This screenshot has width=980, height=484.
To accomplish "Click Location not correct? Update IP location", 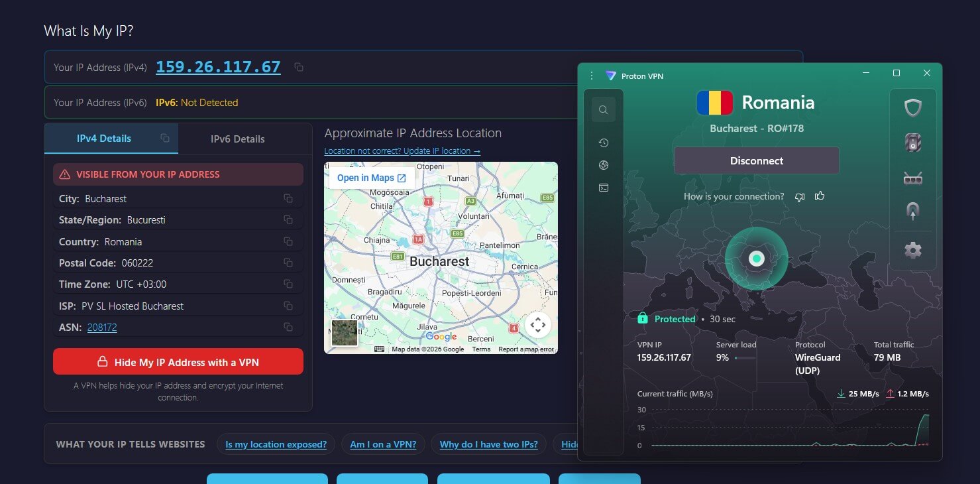I will coord(402,151).
